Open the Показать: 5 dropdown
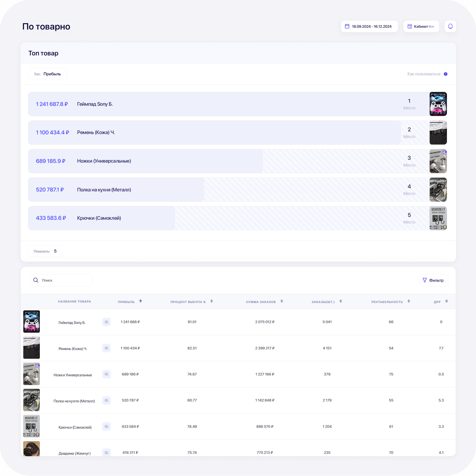The width and height of the screenshot is (476, 476). click(x=45, y=251)
